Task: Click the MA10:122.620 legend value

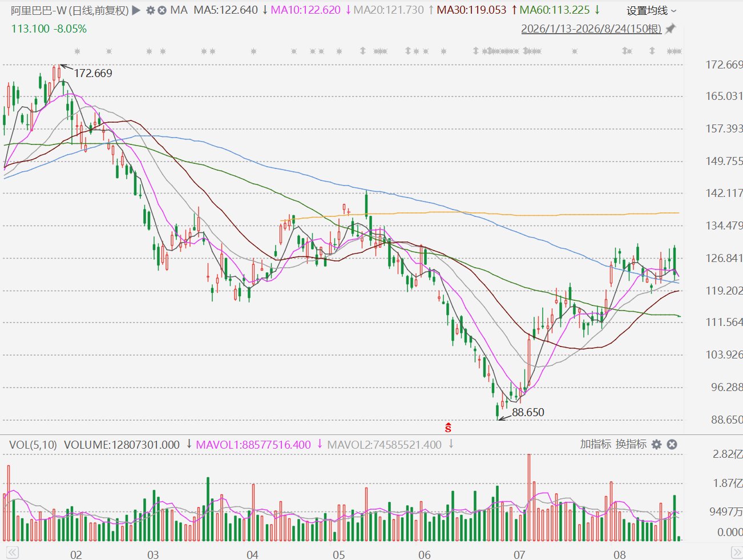Action: pos(306,10)
